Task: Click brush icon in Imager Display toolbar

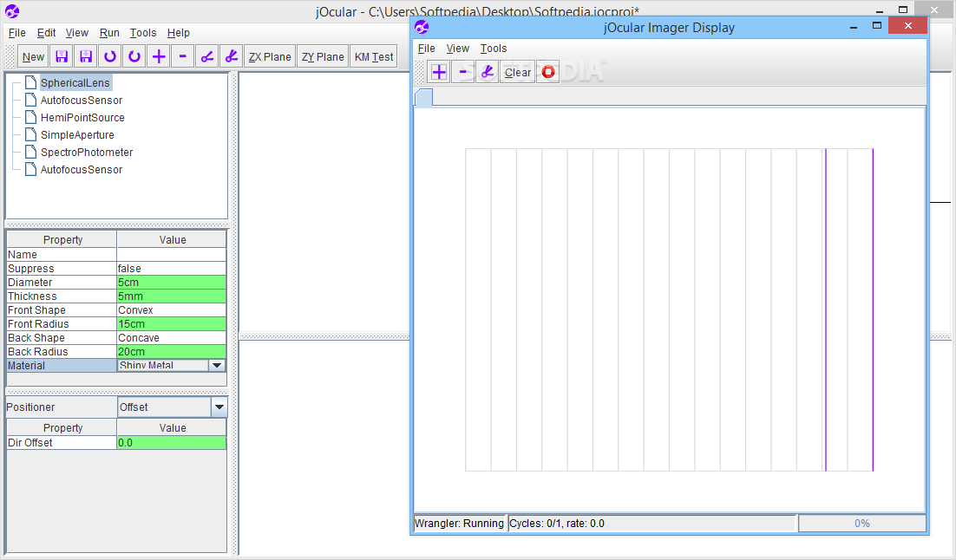Action: [488, 73]
